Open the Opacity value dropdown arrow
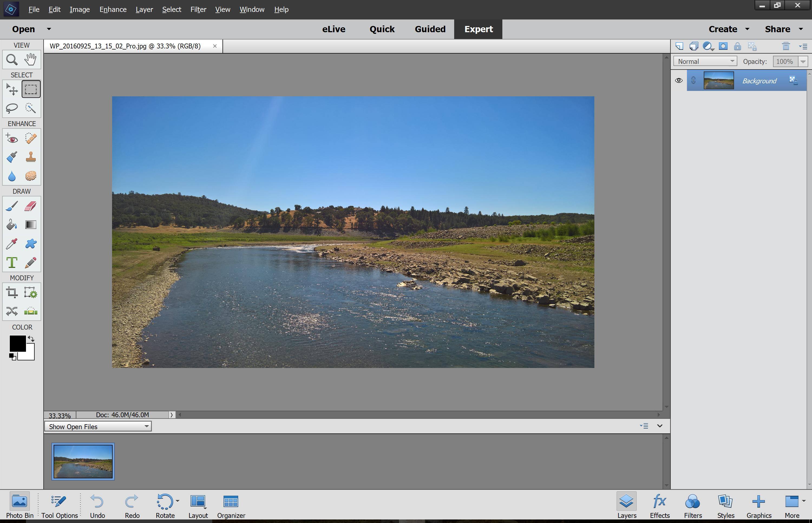 point(803,61)
